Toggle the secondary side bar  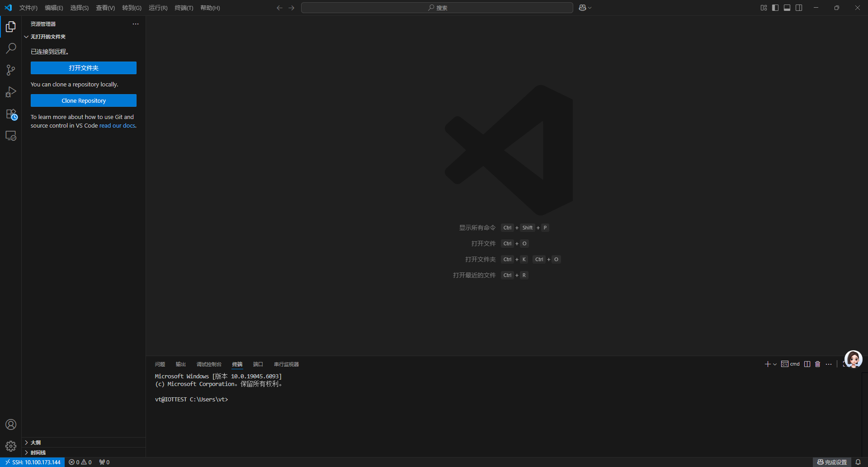799,8
